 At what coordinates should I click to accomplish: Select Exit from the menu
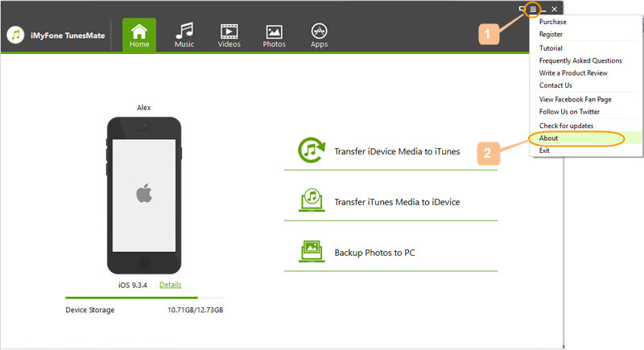544,150
